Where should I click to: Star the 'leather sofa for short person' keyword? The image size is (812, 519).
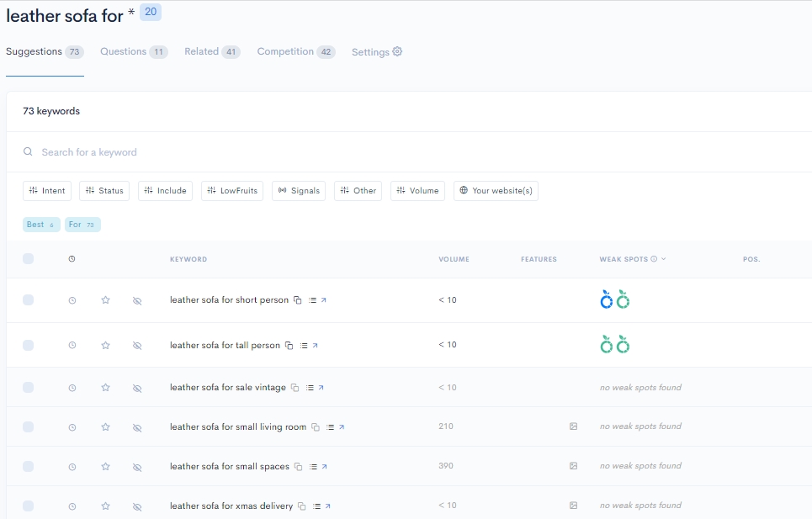106,300
